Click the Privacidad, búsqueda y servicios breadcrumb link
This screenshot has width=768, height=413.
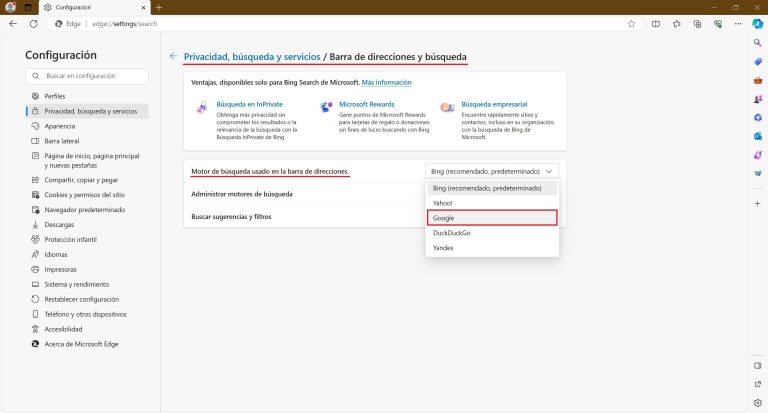(x=252, y=57)
